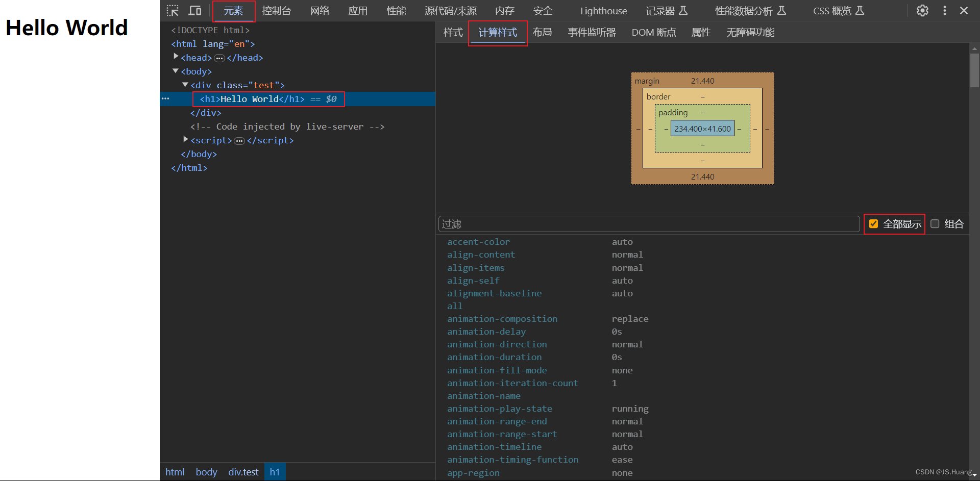
Task: Enable the 组合 checkbox
Action: [x=935, y=224]
